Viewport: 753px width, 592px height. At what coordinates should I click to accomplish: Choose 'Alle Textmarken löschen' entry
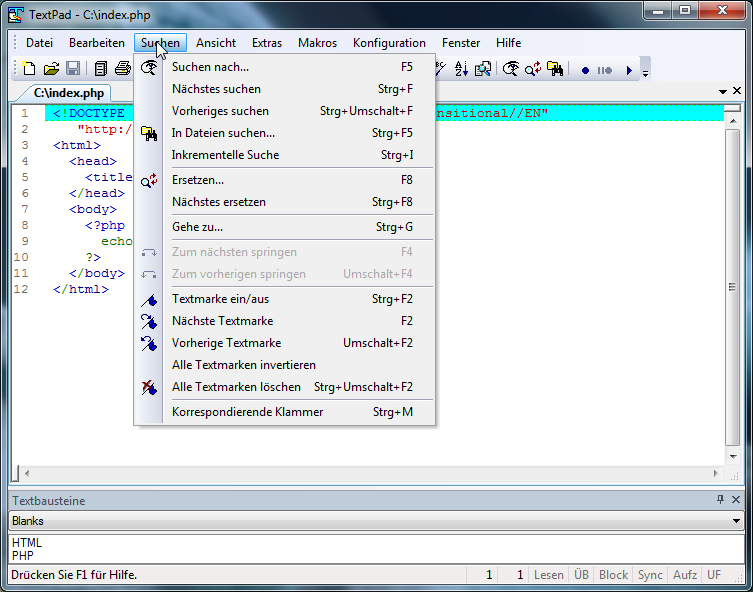coord(284,387)
